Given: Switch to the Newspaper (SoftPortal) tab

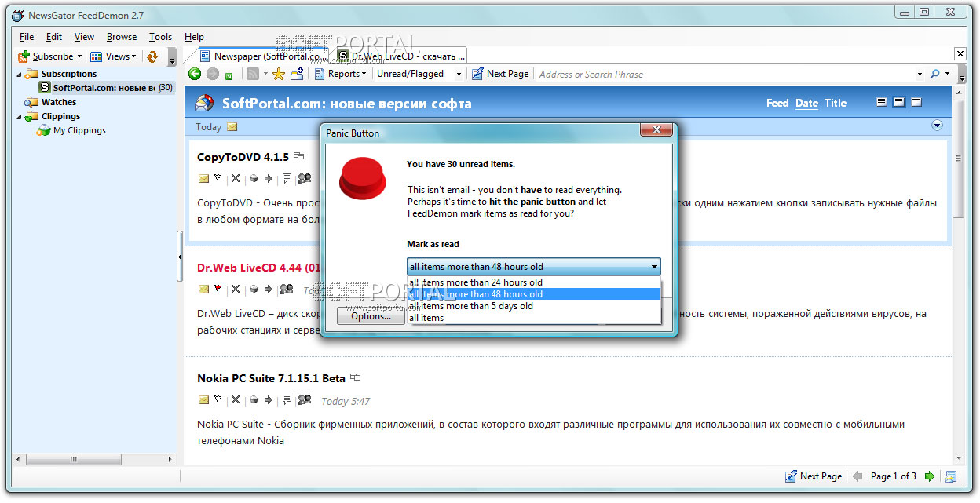Looking at the screenshot, I should (x=261, y=56).
